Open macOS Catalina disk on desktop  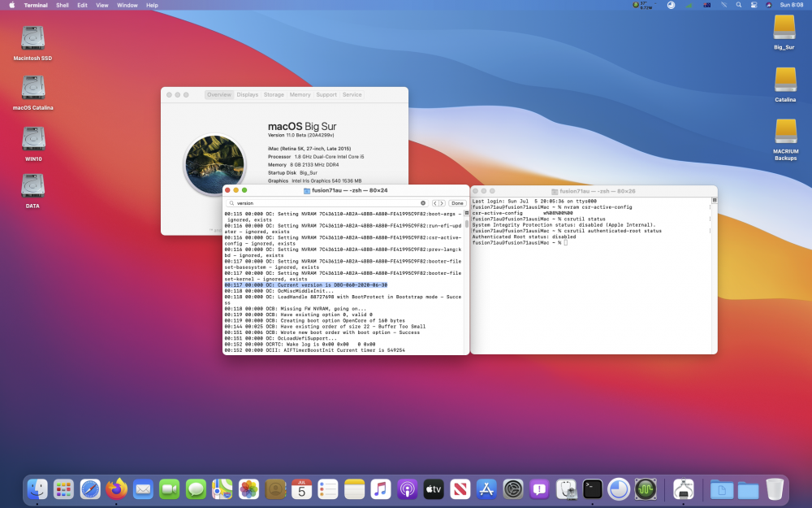[32, 93]
